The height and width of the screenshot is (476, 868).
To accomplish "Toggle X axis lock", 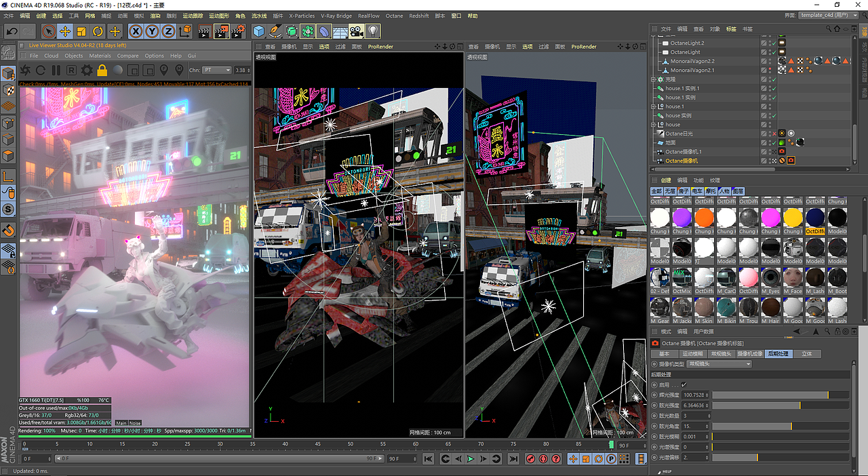I will [x=136, y=31].
